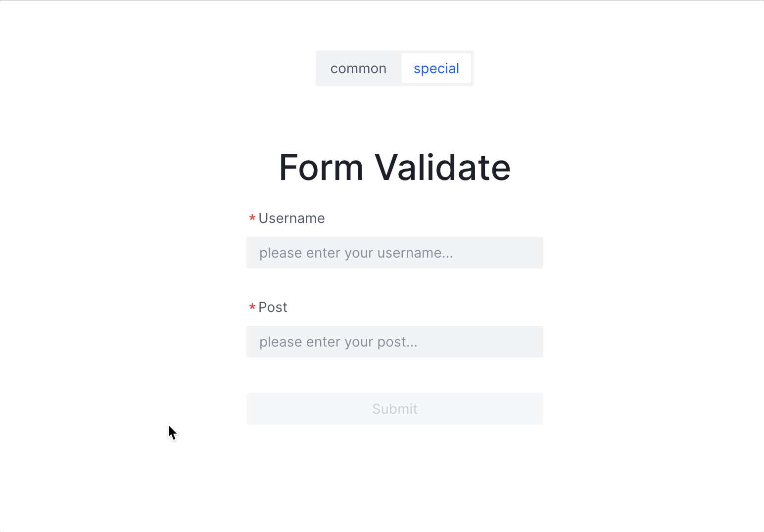Image resolution: width=764 pixels, height=532 pixels.
Task: Click the Form Validate heading
Action: (x=394, y=167)
